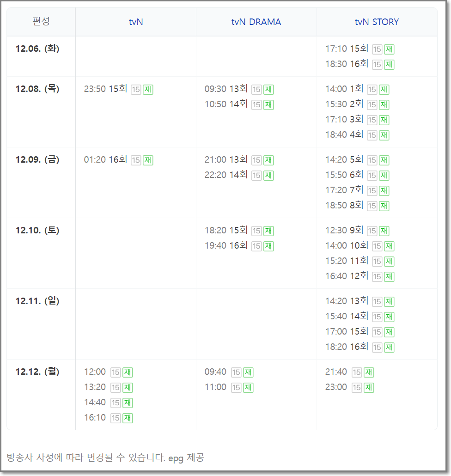Open the tvN DRAMA channel link

pos(256,22)
